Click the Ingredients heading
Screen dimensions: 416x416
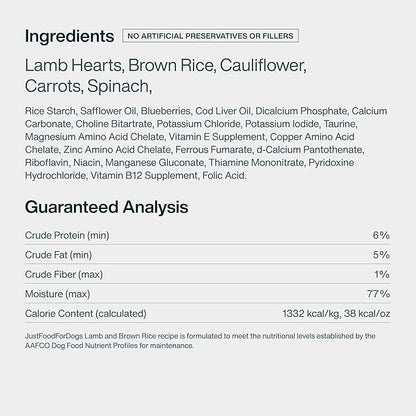pyautogui.click(x=69, y=36)
